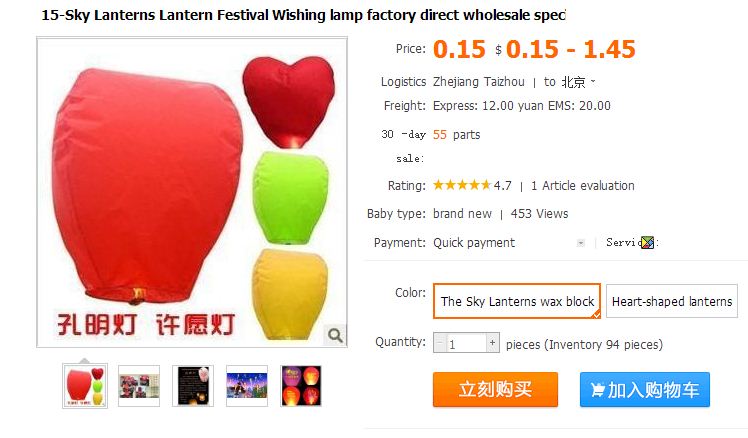
Task: Click the shopping cart icon in blue button
Action: [x=597, y=390]
